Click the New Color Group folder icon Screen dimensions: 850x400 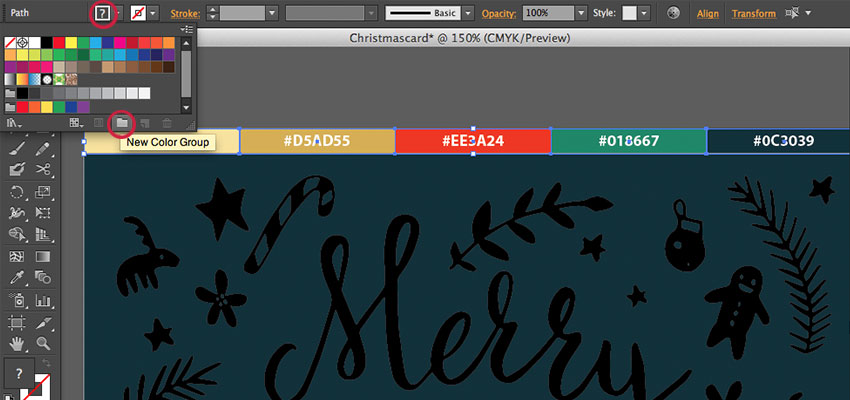(121, 122)
